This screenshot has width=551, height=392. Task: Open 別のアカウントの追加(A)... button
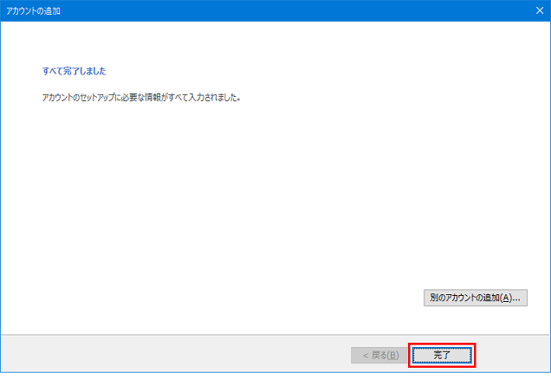click(475, 298)
